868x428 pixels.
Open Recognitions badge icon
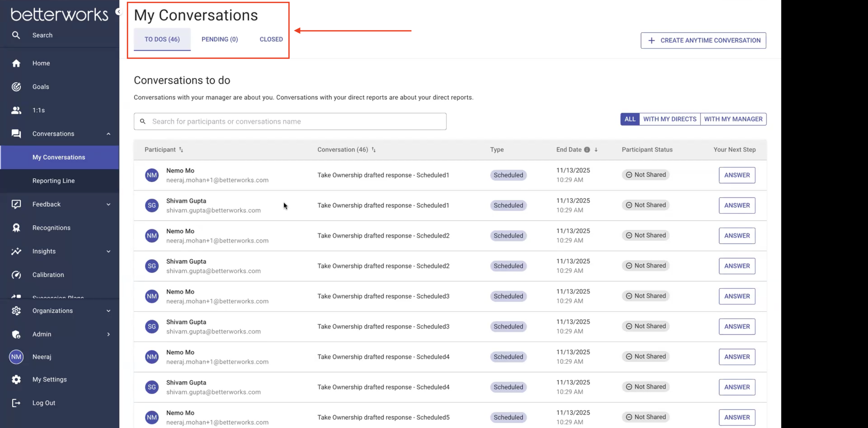pyautogui.click(x=16, y=228)
